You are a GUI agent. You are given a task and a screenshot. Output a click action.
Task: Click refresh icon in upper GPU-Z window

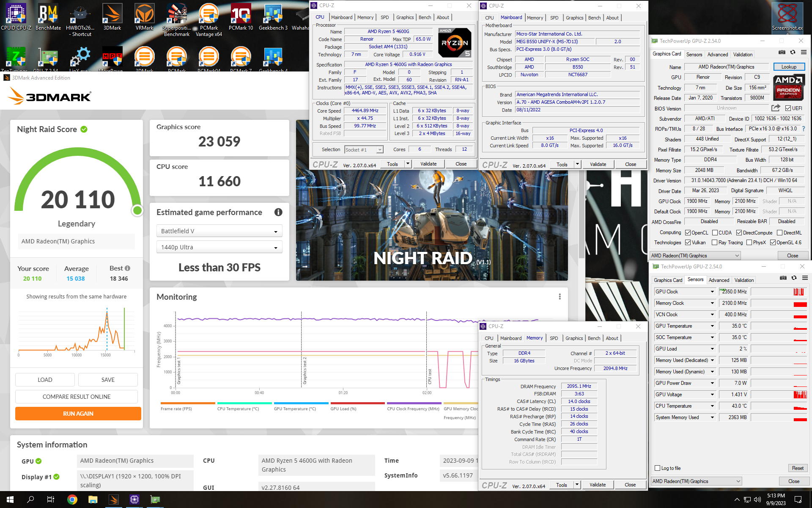point(793,52)
